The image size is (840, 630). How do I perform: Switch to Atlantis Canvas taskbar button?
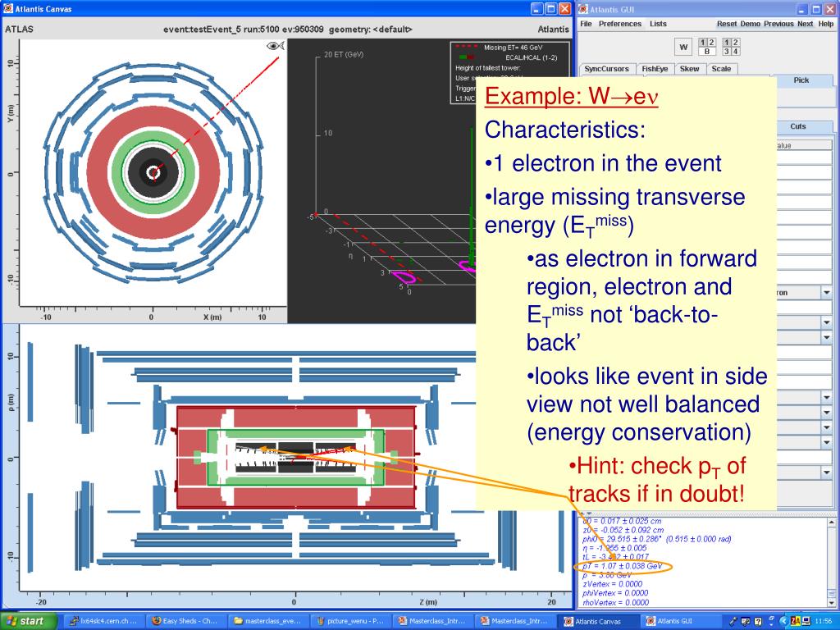tap(597, 622)
